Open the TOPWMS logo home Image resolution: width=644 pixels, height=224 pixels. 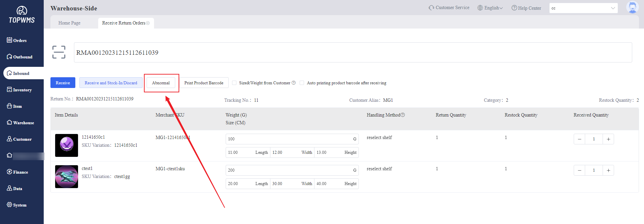tap(22, 15)
